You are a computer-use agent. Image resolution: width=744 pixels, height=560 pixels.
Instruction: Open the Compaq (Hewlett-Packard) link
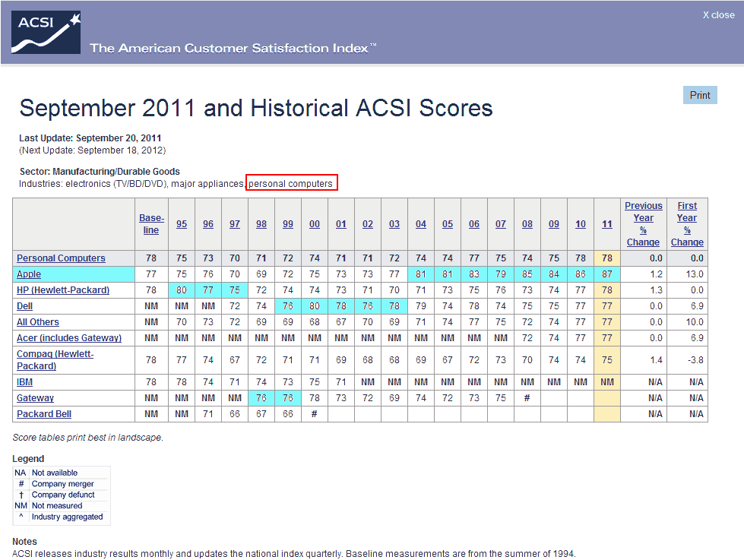[x=55, y=359]
